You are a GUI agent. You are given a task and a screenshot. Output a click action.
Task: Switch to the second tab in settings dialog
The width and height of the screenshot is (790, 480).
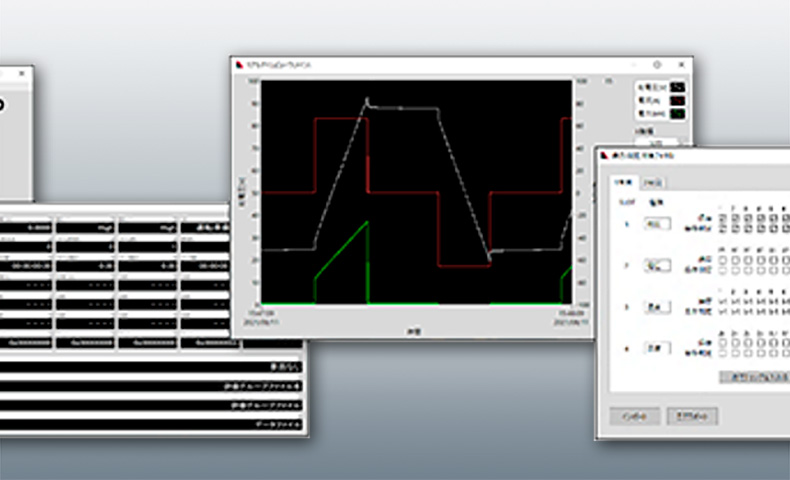653,183
